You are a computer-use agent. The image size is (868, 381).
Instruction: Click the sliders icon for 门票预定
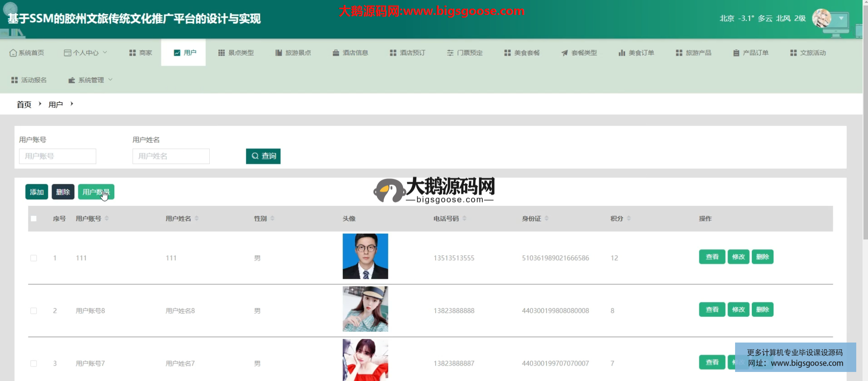point(450,53)
